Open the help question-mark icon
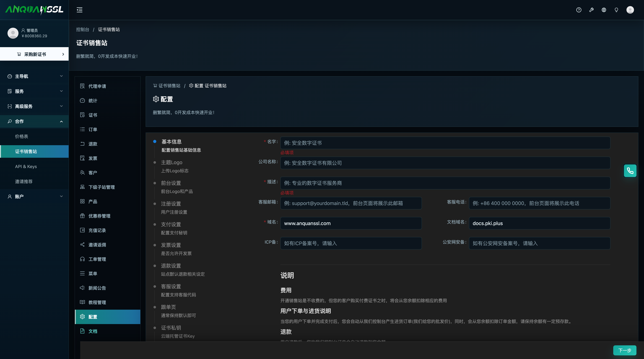The width and height of the screenshot is (644, 359). click(x=579, y=10)
